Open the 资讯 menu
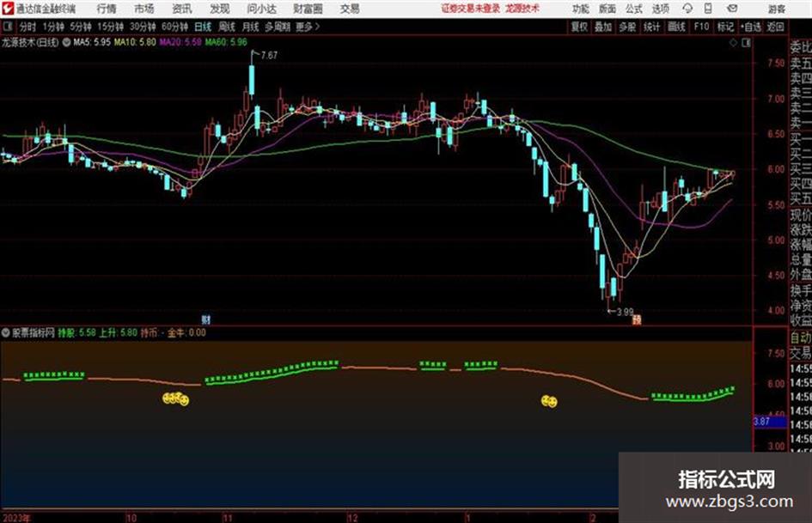 click(x=182, y=9)
